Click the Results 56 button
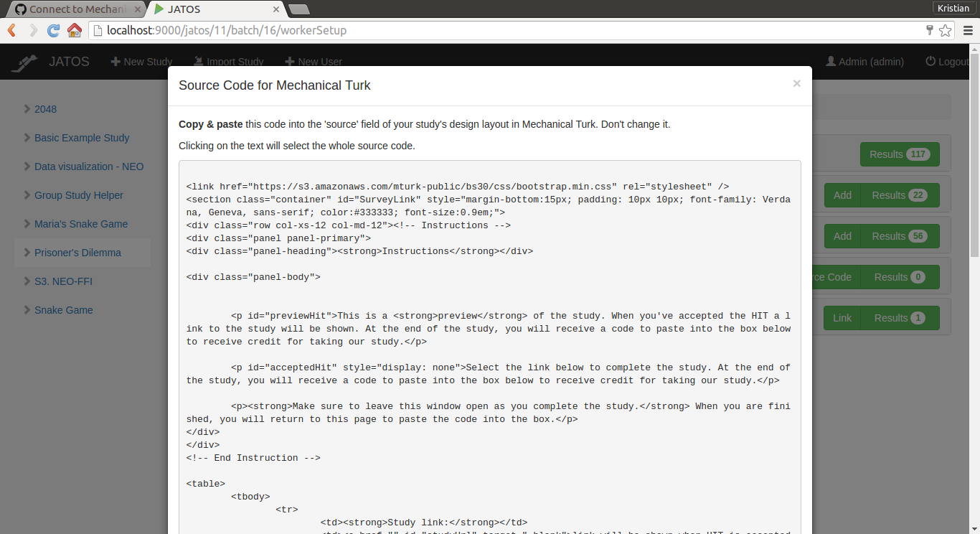 tap(901, 236)
